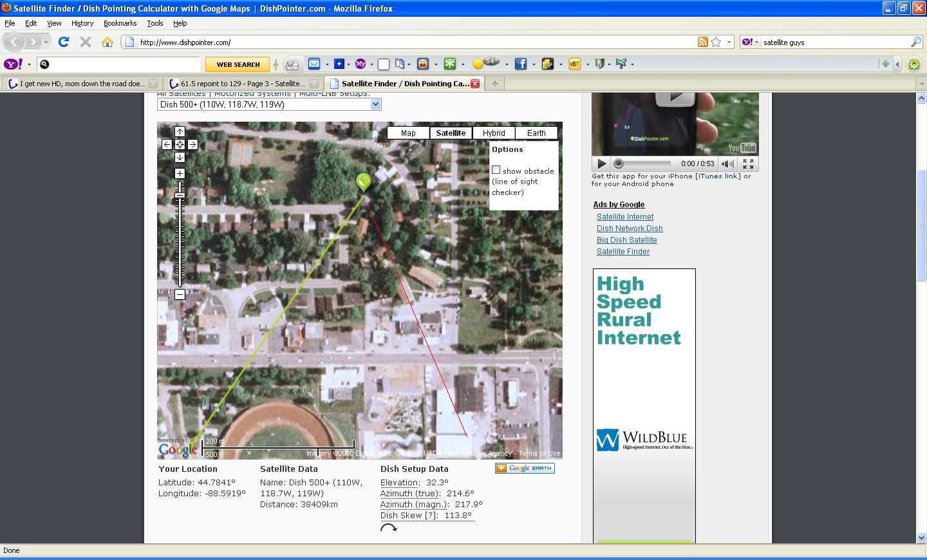Mute video volume icon

(727, 163)
